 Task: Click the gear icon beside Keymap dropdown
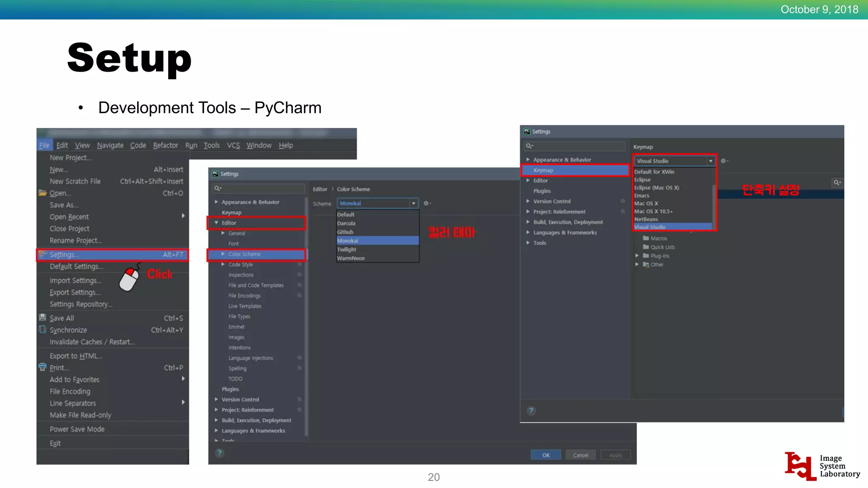(724, 161)
